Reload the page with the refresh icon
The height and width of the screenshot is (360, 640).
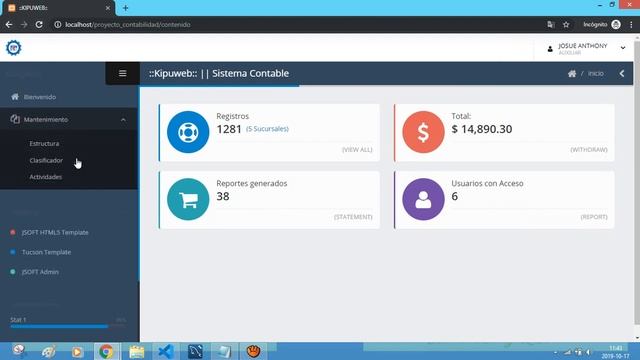(x=39, y=24)
